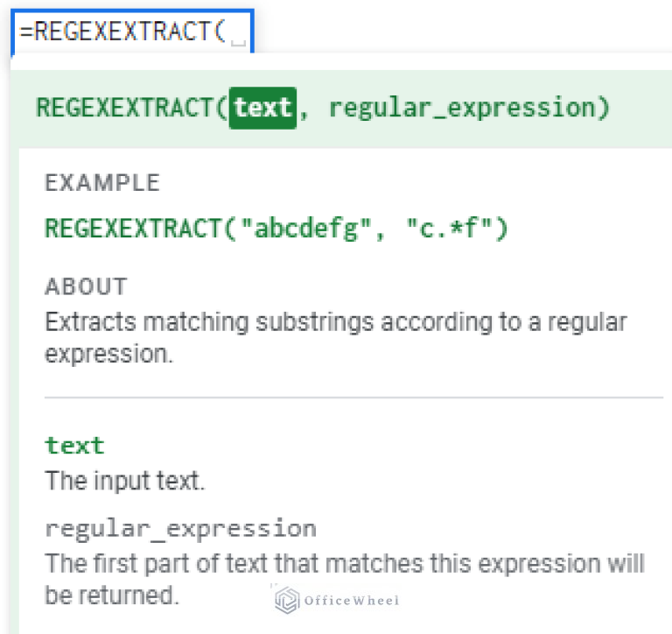Click the OfficeWheel watermark text

(351, 601)
